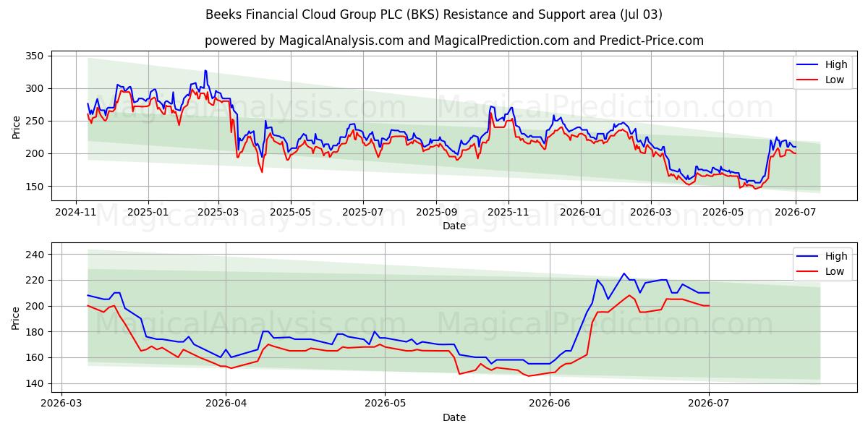Click '2024-11' tick on top chart
The height and width of the screenshot is (434, 868).
click(x=77, y=213)
